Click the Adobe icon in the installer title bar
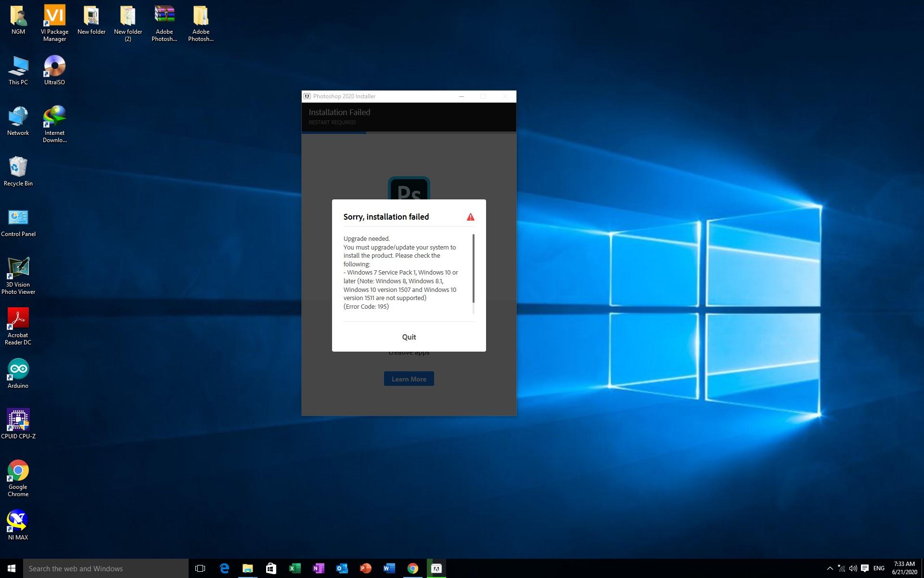Image resolution: width=924 pixels, height=578 pixels. click(x=307, y=96)
